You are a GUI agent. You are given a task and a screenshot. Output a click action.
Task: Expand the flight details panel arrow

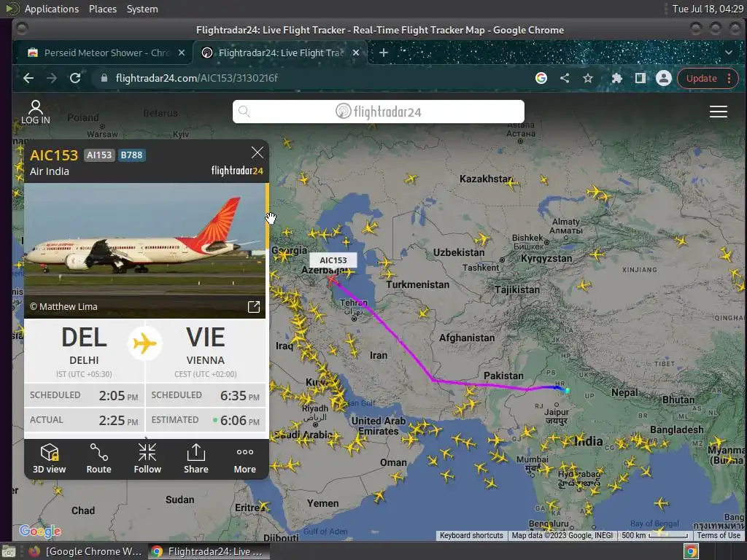click(x=146, y=437)
